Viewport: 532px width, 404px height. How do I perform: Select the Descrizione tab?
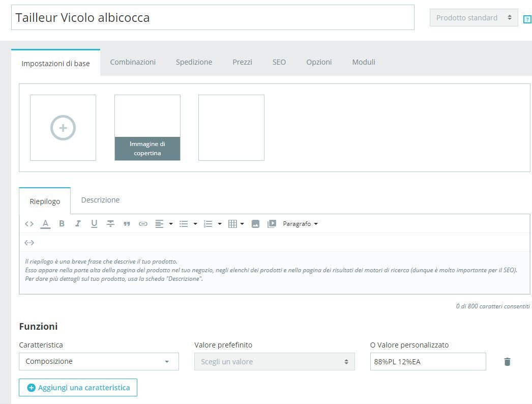pos(100,200)
